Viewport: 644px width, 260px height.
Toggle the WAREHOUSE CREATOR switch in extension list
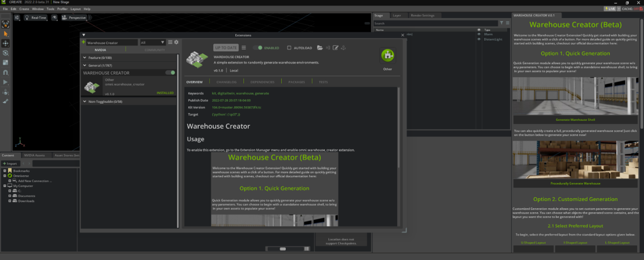(170, 73)
